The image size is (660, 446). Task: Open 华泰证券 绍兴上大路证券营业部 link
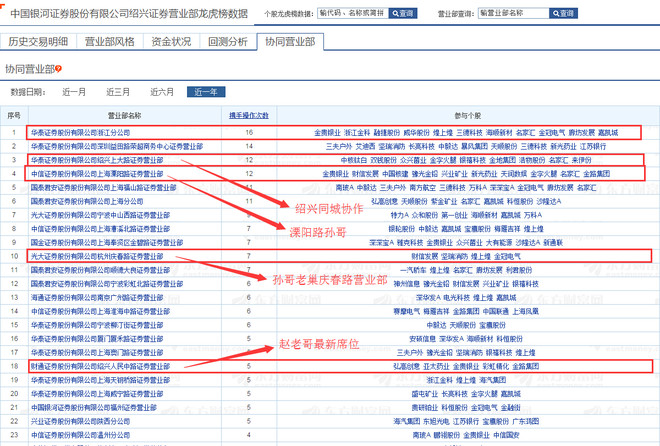(x=97, y=160)
